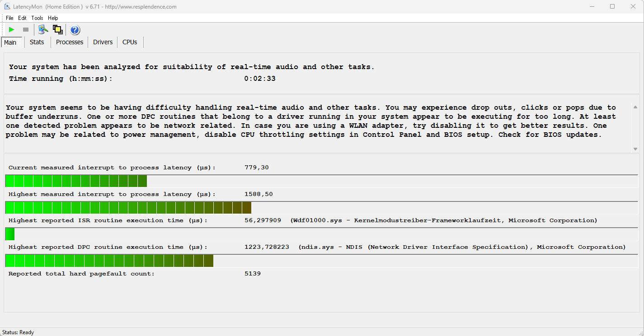Image resolution: width=644 pixels, height=336 pixels.
Task: Open the analyze drivers magnifier icon
Action: [43, 30]
